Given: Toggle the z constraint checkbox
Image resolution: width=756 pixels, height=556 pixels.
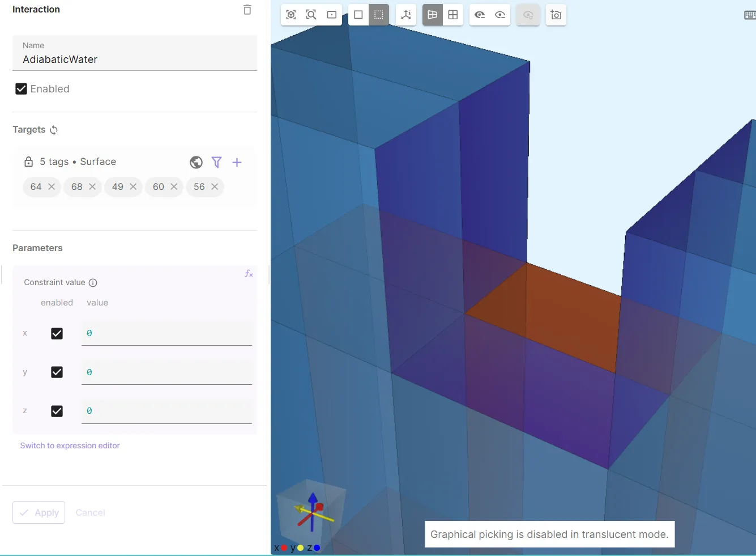Looking at the screenshot, I should coord(57,411).
